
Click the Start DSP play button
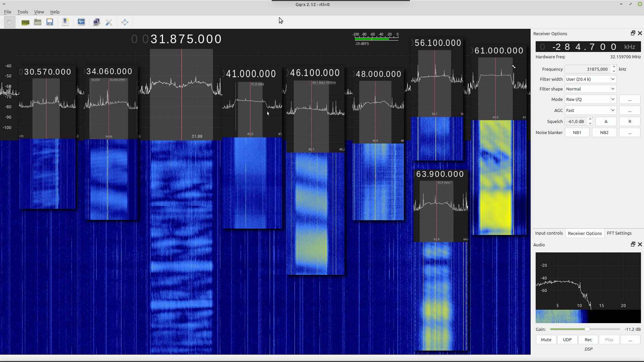pos(10,22)
